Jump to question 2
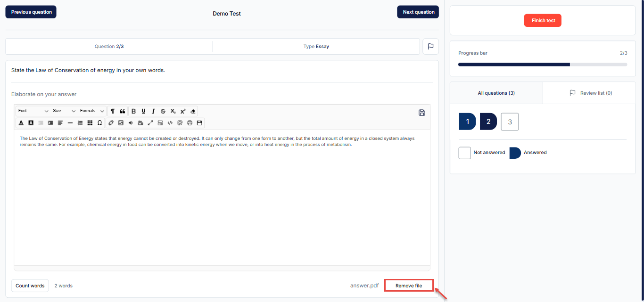 pos(488,122)
